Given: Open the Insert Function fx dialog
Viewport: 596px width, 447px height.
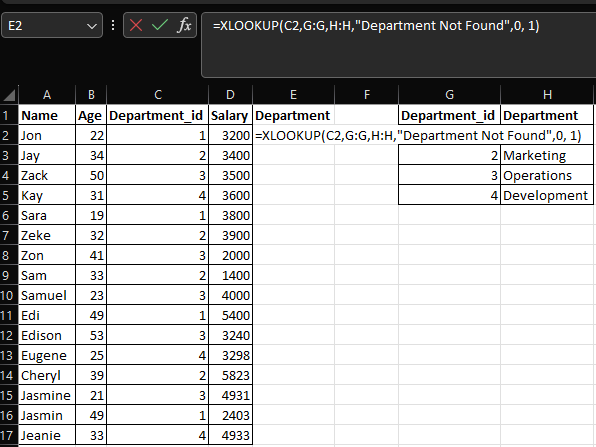Looking at the screenshot, I should (184, 25).
